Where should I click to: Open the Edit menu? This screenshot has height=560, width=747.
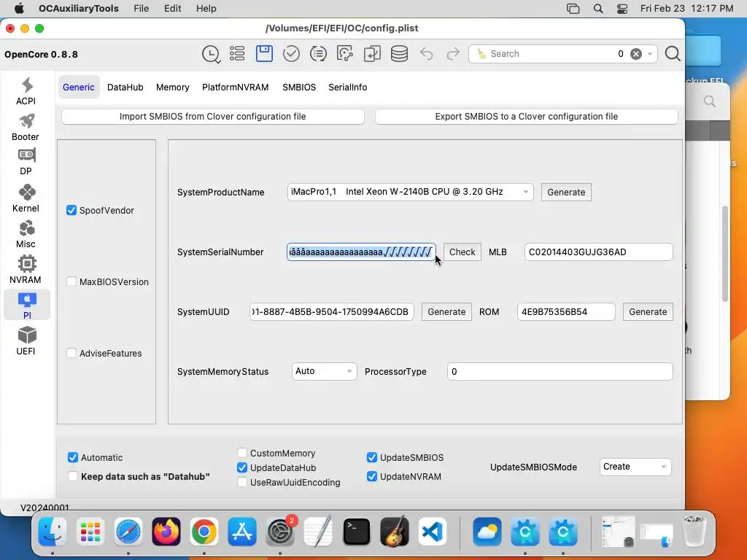(172, 9)
